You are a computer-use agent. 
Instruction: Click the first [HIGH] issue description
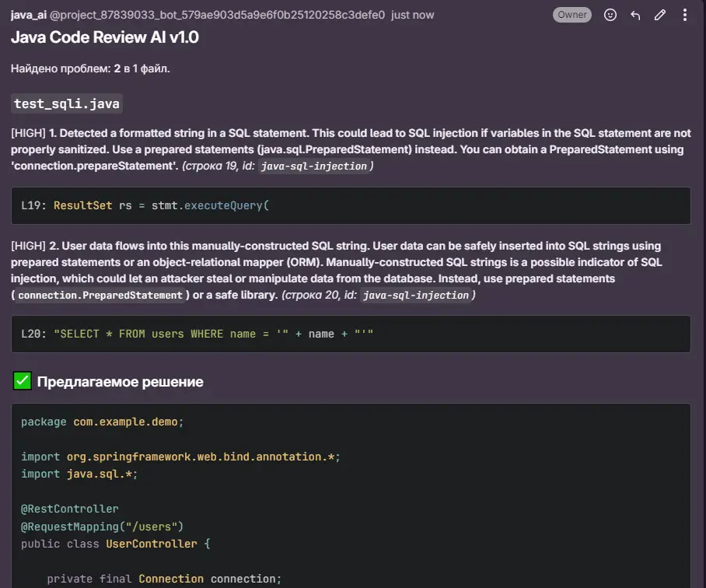tap(351, 149)
